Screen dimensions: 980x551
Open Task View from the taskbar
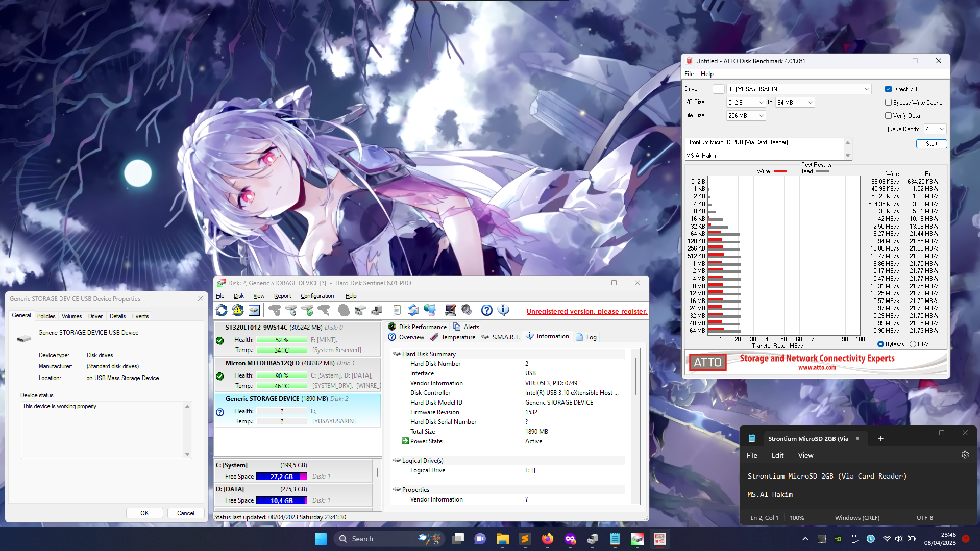click(458, 539)
